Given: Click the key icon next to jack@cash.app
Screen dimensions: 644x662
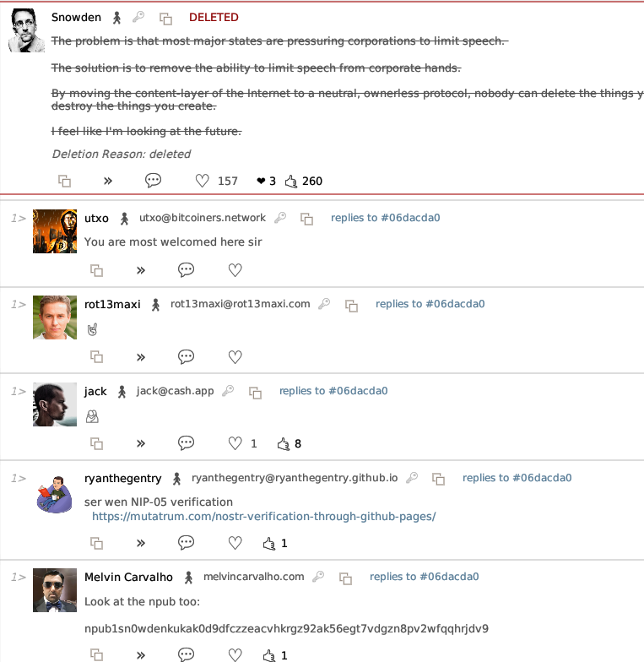Looking at the screenshot, I should (x=228, y=390).
